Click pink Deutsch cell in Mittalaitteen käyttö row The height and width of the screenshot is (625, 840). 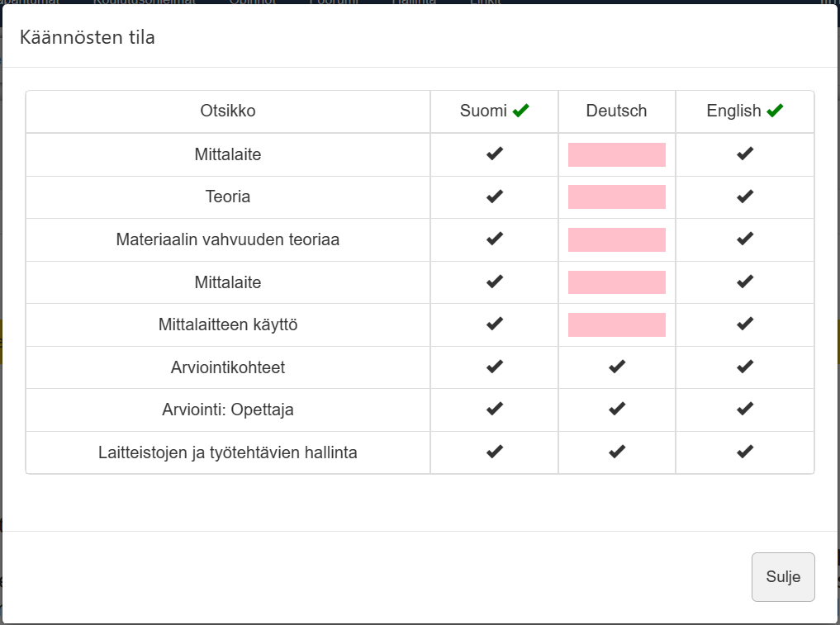click(617, 324)
